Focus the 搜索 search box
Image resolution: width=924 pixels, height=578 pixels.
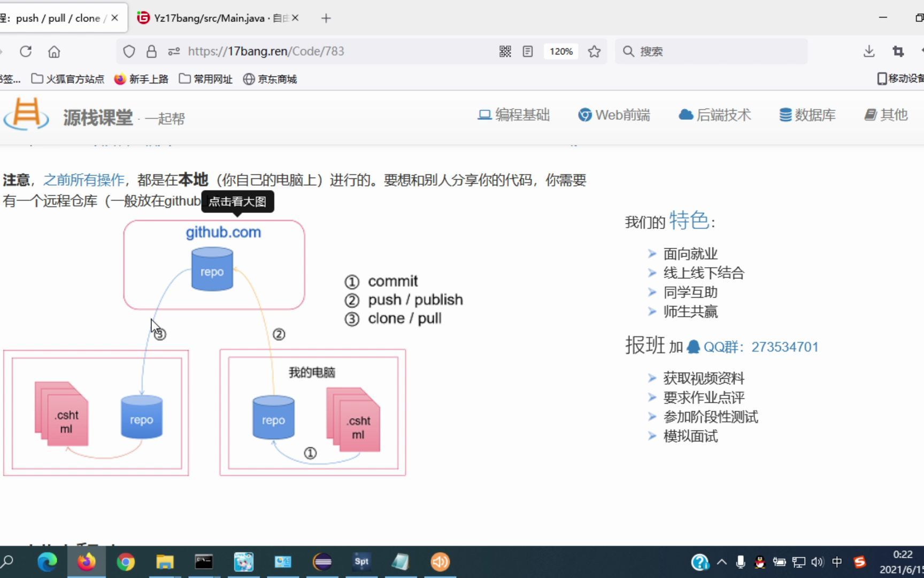(711, 51)
